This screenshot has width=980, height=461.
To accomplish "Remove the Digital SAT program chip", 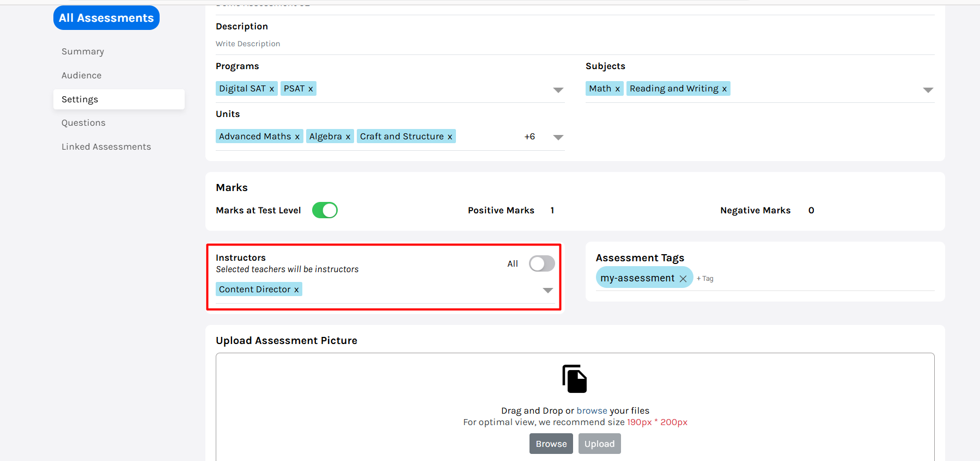I will pyautogui.click(x=271, y=89).
